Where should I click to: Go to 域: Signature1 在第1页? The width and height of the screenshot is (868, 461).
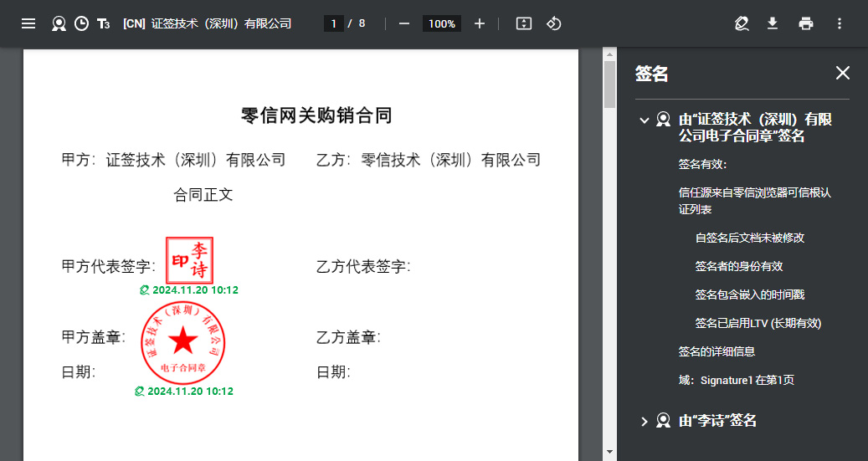[x=737, y=380]
